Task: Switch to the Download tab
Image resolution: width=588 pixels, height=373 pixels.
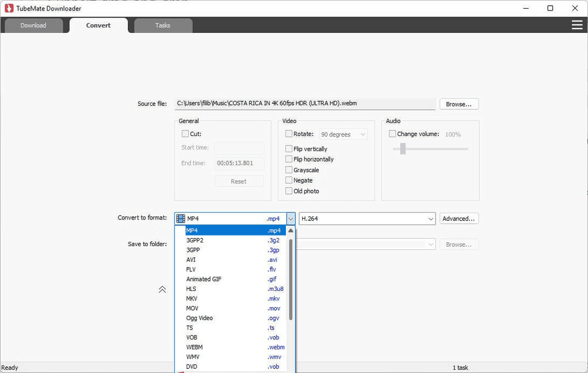Action: [x=34, y=25]
